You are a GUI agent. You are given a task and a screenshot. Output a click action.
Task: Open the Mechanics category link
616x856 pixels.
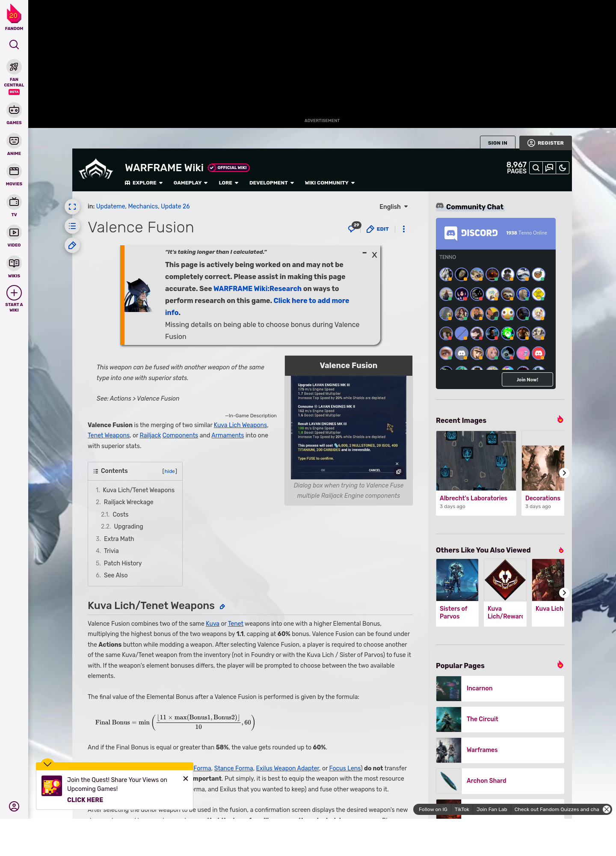[x=143, y=206]
